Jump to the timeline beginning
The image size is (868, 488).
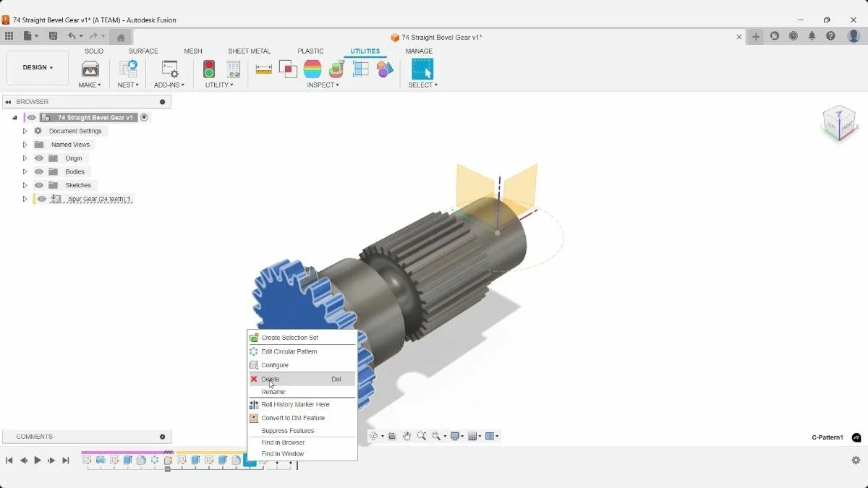click(x=9, y=460)
